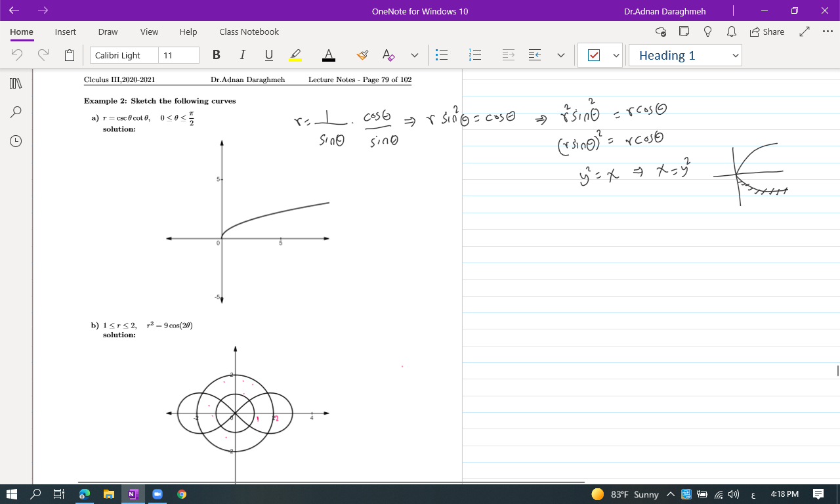840x504 pixels.
Task: Toggle bold formatting
Action: click(216, 55)
